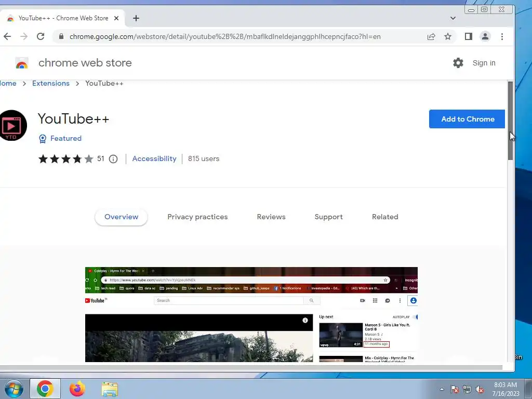Image resolution: width=532 pixels, height=399 pixels.
Task: Click the Featured badge icon
Action: pos(43,138)
